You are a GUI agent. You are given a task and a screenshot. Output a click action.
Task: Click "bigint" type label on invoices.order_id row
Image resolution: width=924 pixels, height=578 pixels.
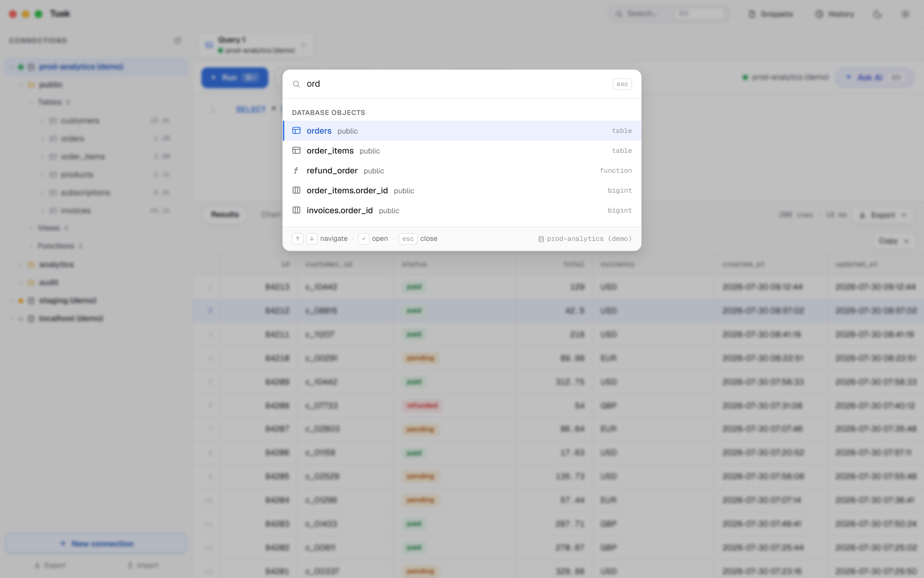[620, 210]
